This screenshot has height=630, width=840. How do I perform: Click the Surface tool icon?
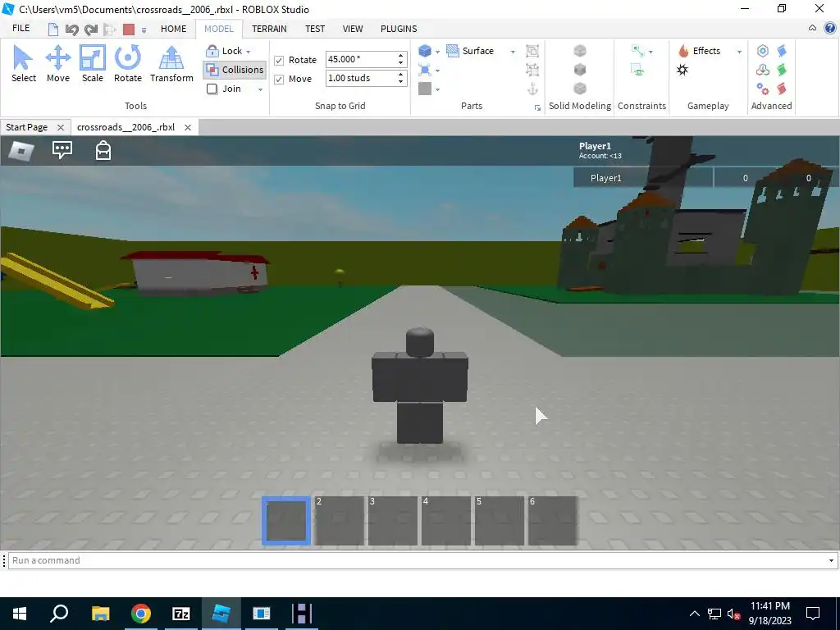(x=453, y=51)
